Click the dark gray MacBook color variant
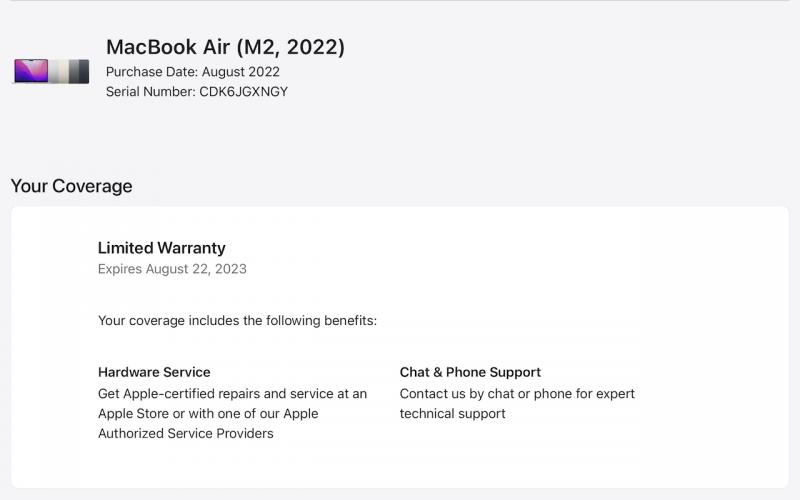Screen dimensions: 800x500 coord(82,71)
